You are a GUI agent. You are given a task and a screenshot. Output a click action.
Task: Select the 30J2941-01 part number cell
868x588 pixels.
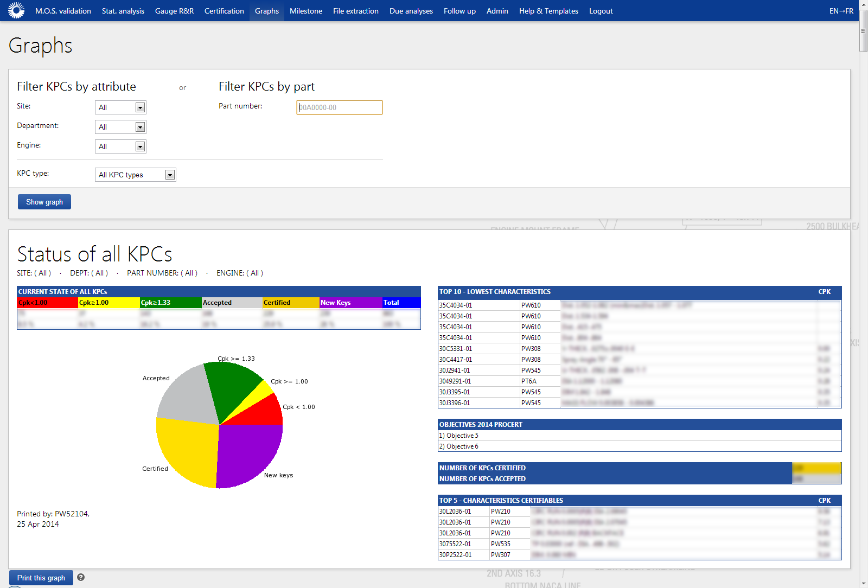tap(479, 370)
